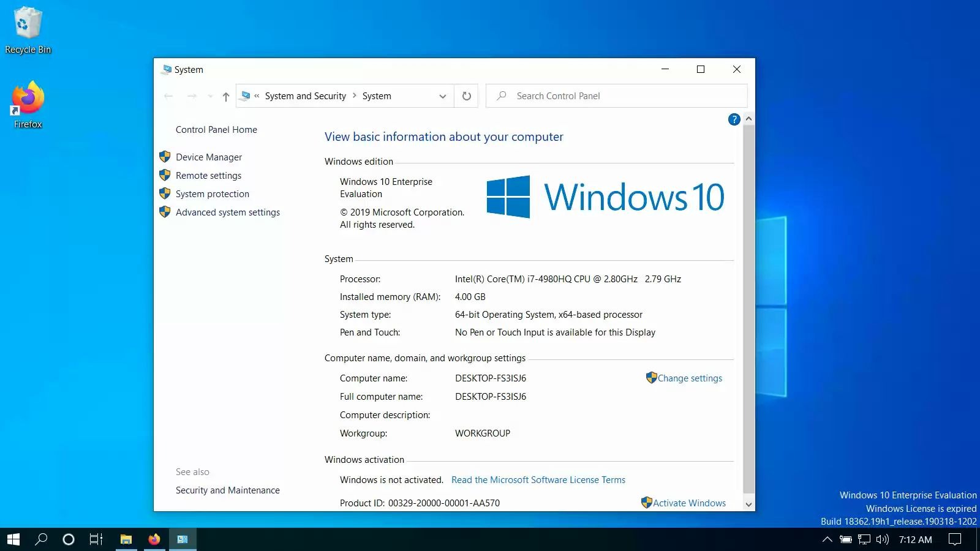Screen dimensions: 980x551
Task: Open Change settings for computer name
Action: (690, 378)
